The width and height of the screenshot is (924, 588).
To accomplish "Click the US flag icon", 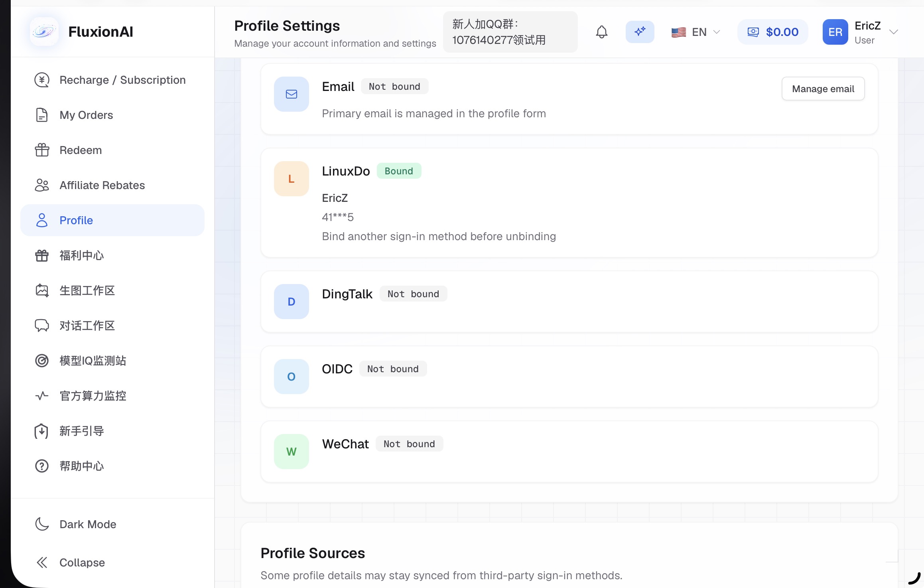I will [679, 32].
